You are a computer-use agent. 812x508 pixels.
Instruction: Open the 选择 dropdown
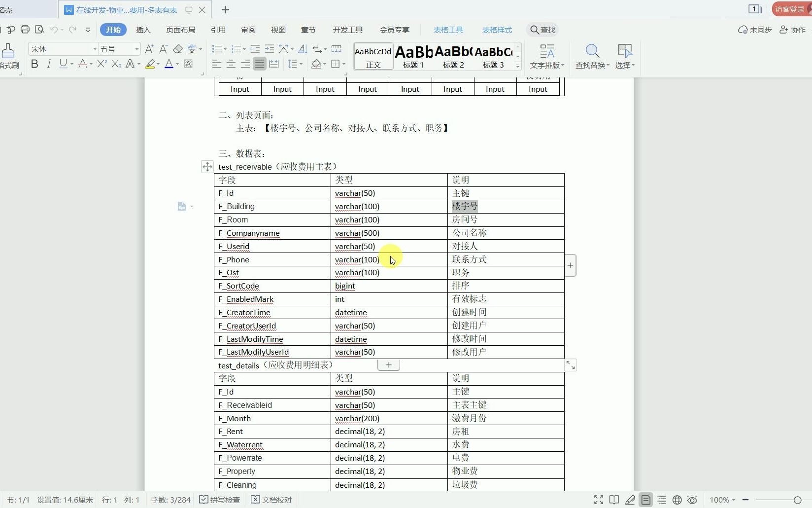(625, 57)
